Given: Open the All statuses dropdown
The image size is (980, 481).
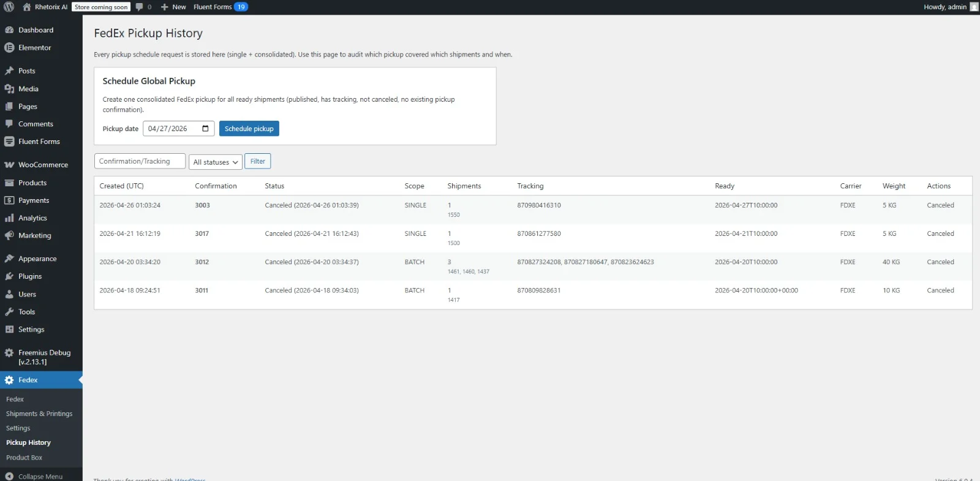Looking at the screenshot, I should 216,162.
